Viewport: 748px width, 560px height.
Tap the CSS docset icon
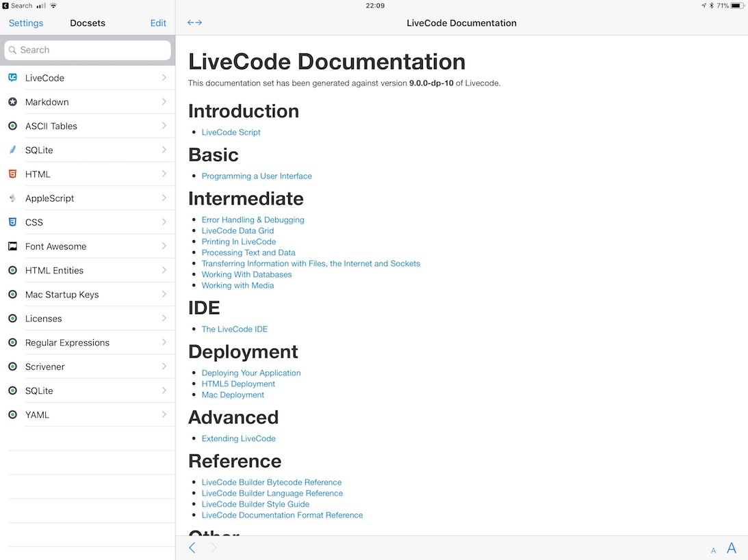coord(12,222)
